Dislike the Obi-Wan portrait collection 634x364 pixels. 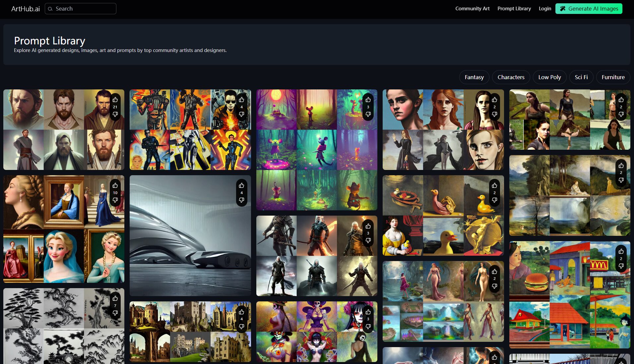pos(115,114)
